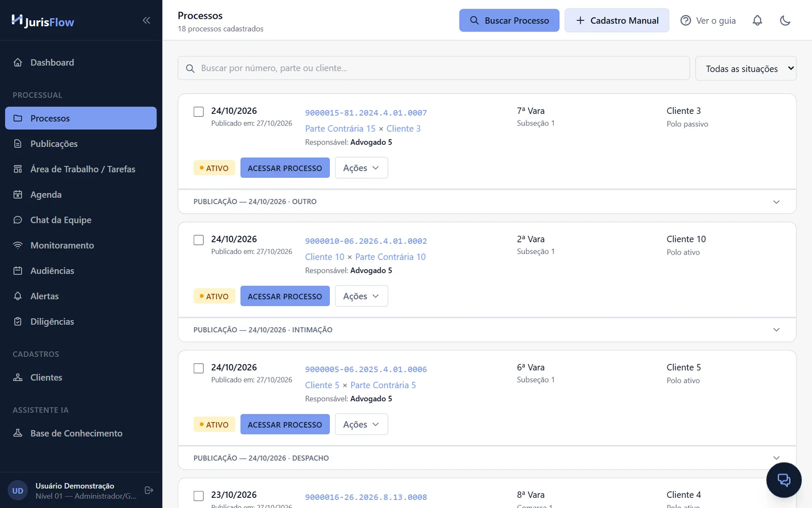The width and height of the screenshot is (812, 508).
Task: Click the Buscar Processo button
Action: tap(509, 20)
